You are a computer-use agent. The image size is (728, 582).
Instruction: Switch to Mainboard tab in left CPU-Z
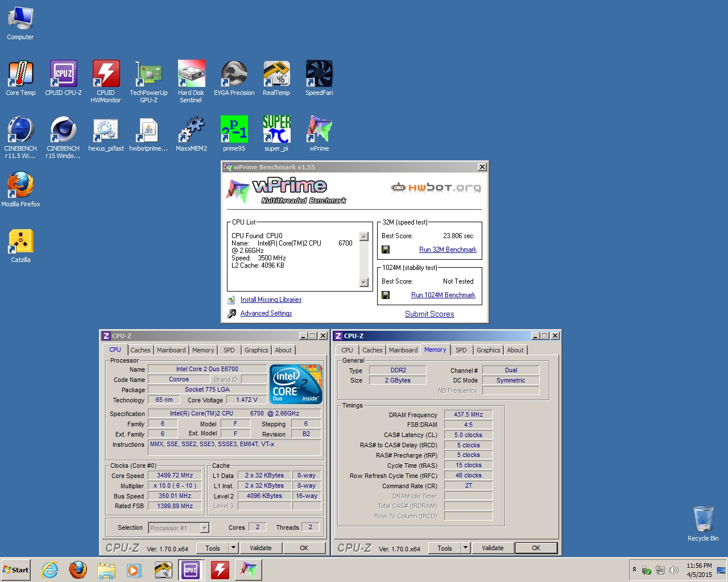point(171,350)
